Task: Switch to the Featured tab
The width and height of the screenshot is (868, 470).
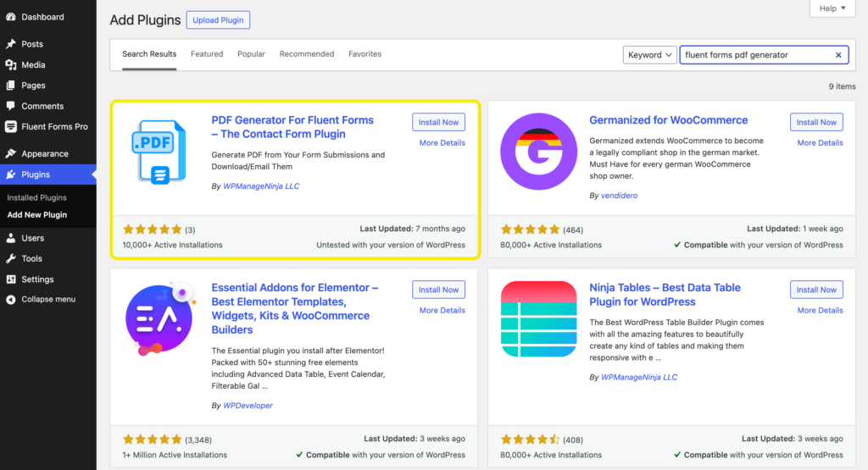Action: (207, 53)
